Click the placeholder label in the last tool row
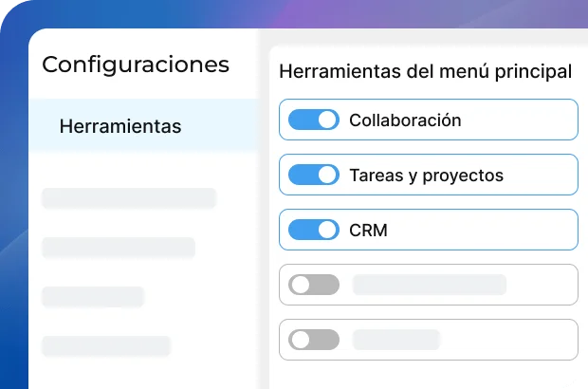 pyautogui.click(x=395, y=340)
